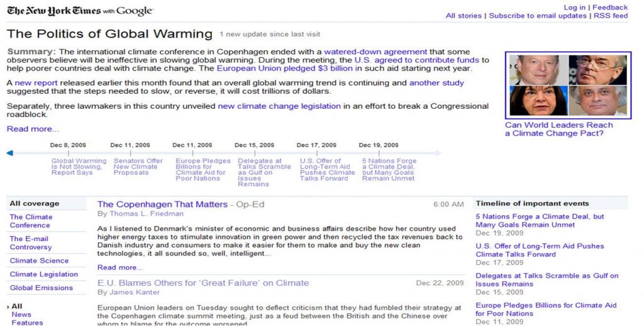
Task: Choose the All filter in sidebar
Action: pyautogui.click(x=17, y=306)
